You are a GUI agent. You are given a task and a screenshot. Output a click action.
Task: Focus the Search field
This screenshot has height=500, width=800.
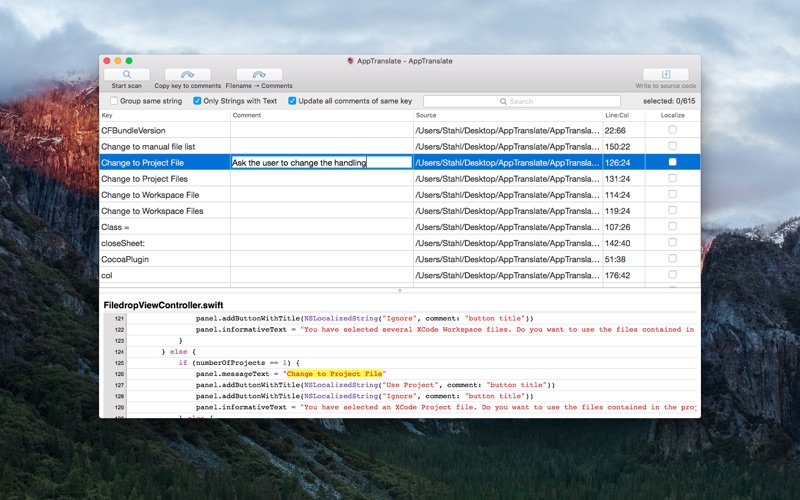pyautogui.click(x=521, y=102)
